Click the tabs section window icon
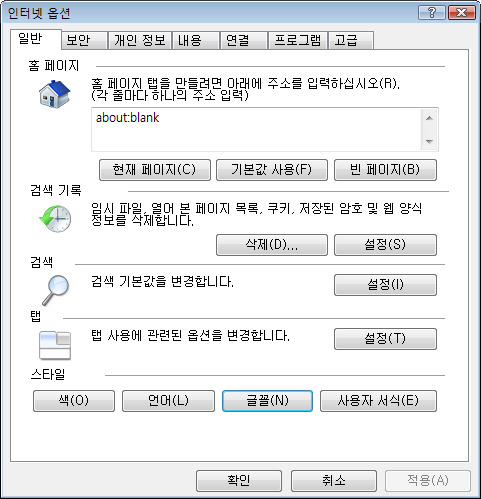Screen dimensions: 481x499 pyautogui.click(x=55, y=345)
